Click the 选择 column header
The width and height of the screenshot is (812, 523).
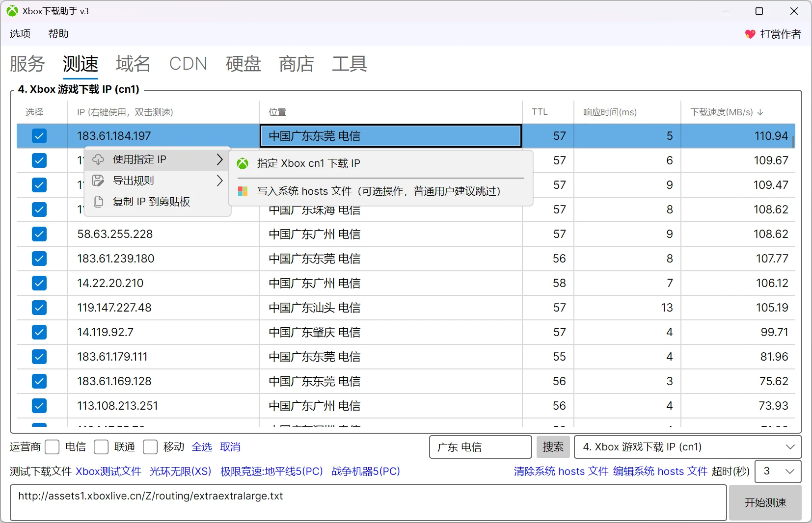point(42,112)
